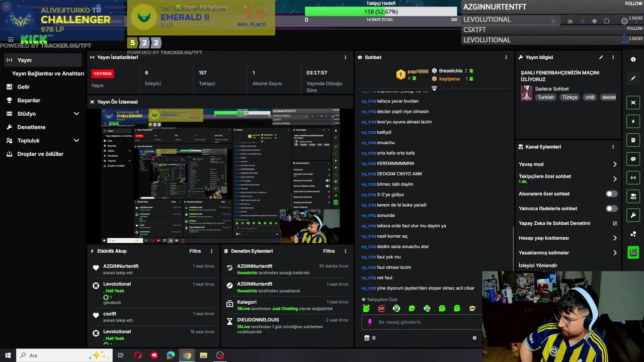644x362 pixels.
Task: Click the camera layout icon in right toolbar
Action: (x=633, y=196)
